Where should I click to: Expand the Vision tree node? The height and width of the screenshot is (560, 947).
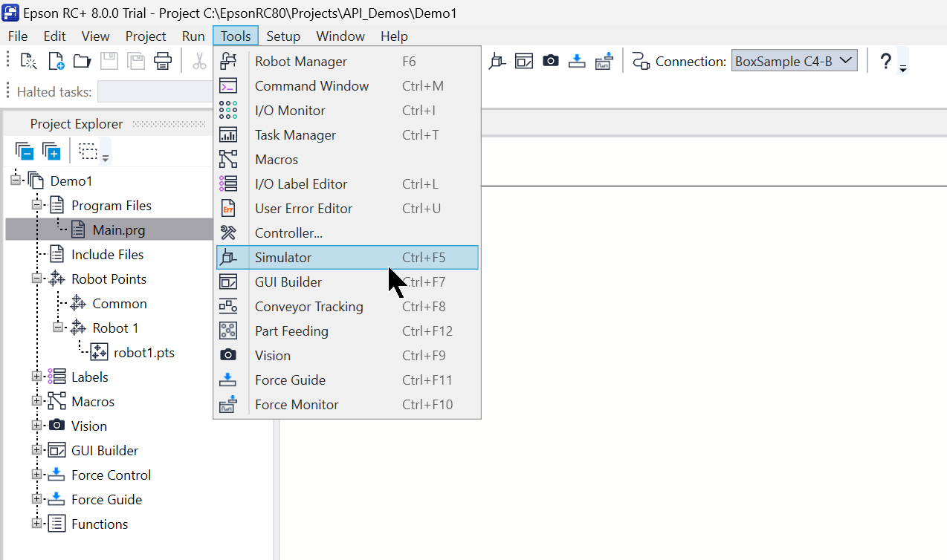click(36, 426)
